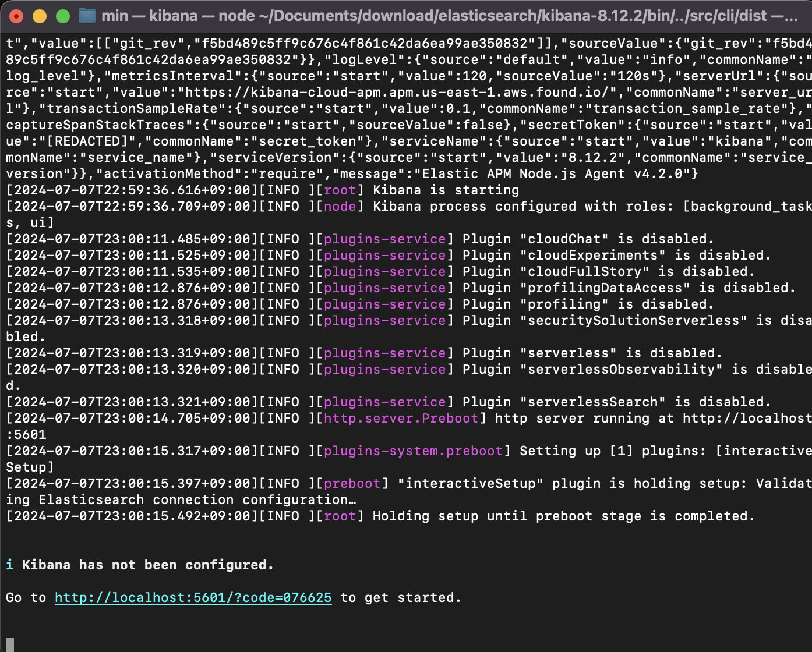Click the folder proxy icon in title bar
The image size is (812, 652).
[x=87, y=16]
